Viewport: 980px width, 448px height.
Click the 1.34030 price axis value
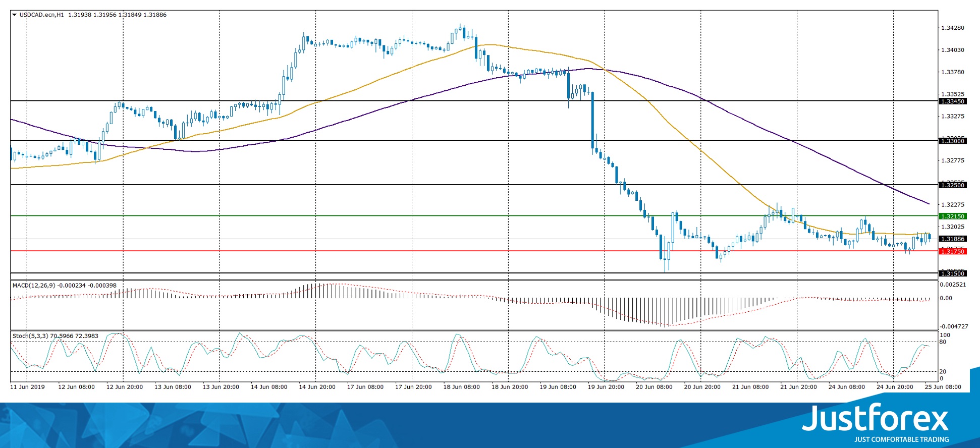tap(953, 50)
